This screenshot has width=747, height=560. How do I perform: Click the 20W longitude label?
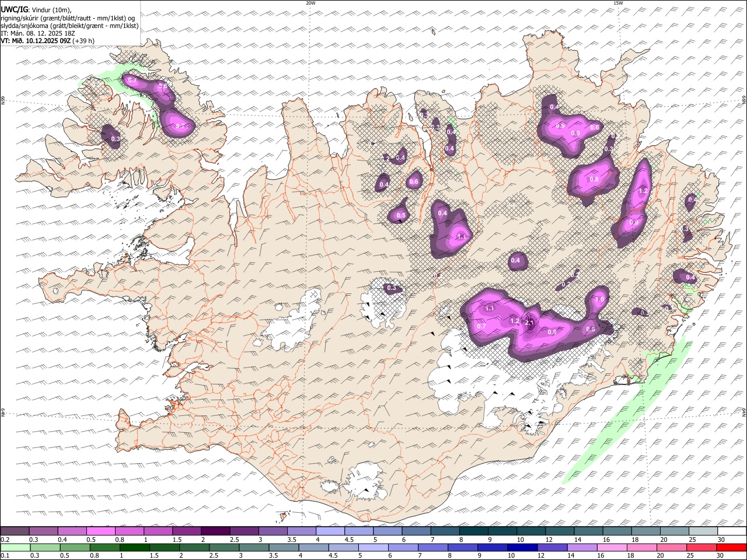(310, 3)
